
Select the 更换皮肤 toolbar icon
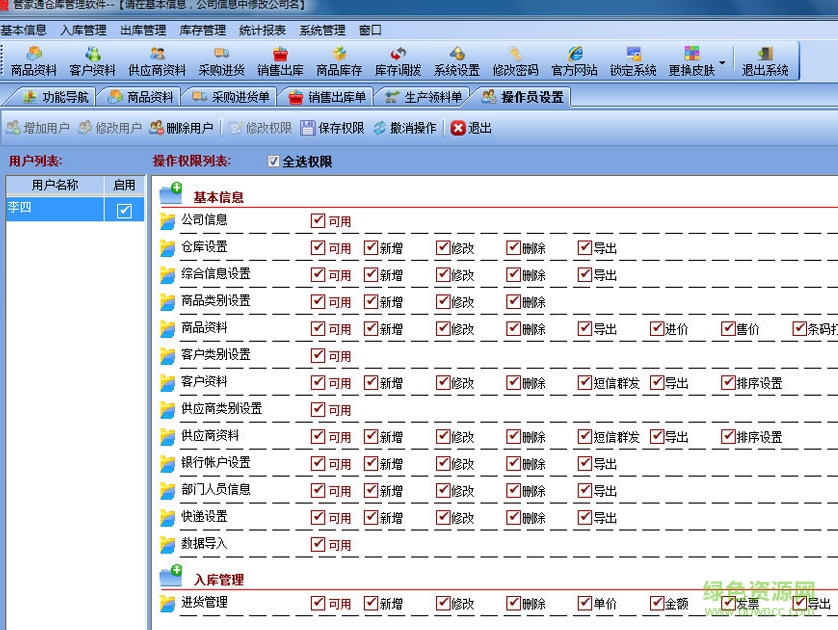pyautogui.click(x=690, y=60)
